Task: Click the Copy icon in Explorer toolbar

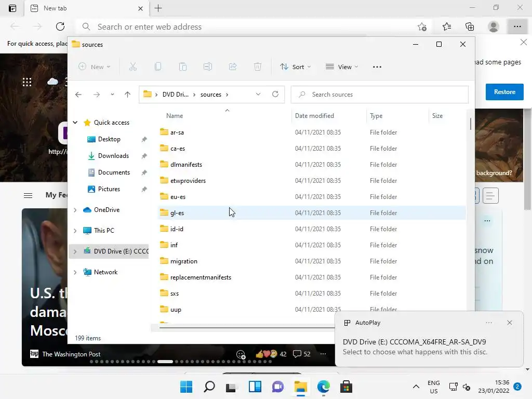Action: (158, 67)
